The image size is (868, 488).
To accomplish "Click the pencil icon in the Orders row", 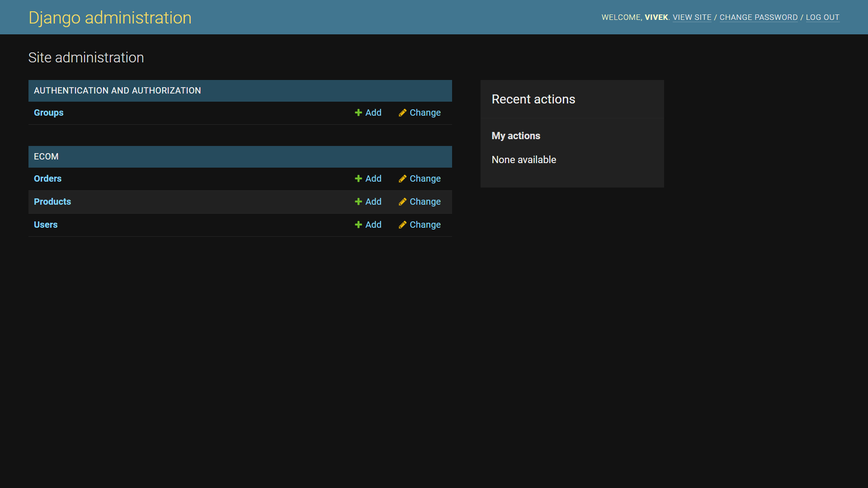I will (402, 178).
